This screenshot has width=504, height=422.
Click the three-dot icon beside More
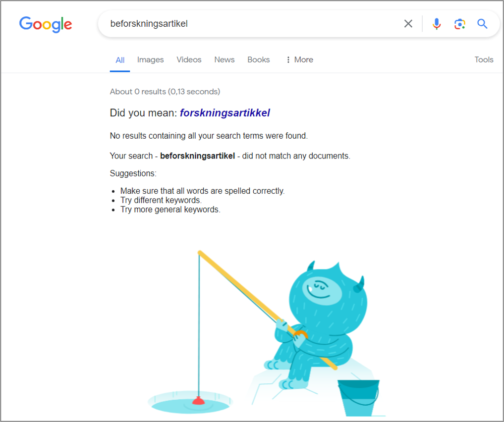288,60
